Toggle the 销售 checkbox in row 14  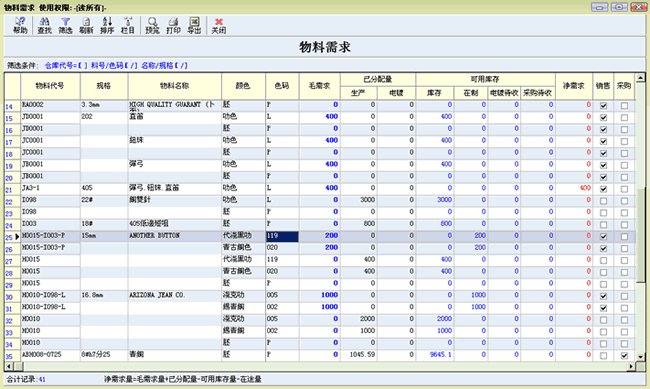coord(604,106)
